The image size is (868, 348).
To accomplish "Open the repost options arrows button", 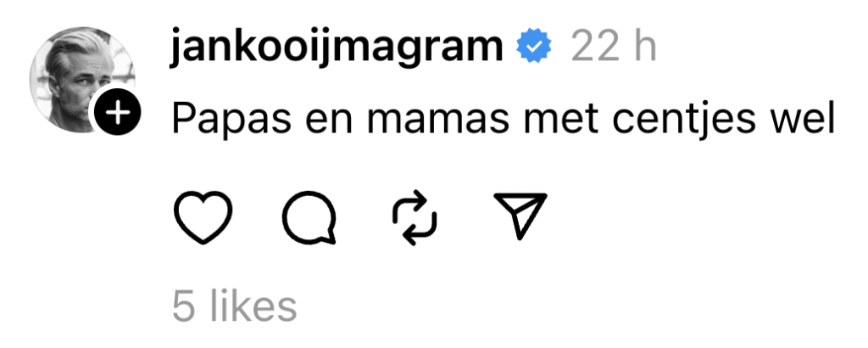I will (x=415, y=218).
